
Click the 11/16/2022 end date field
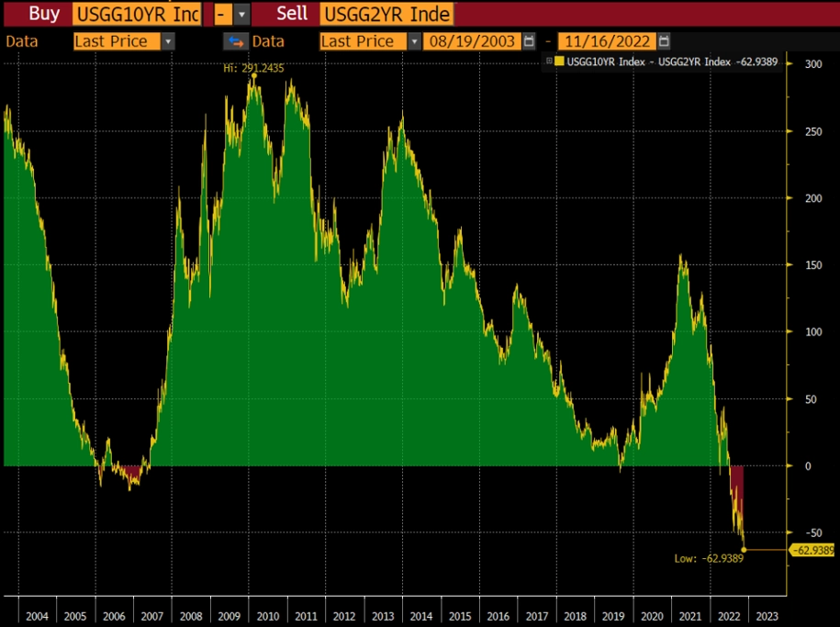pos(607,41)
